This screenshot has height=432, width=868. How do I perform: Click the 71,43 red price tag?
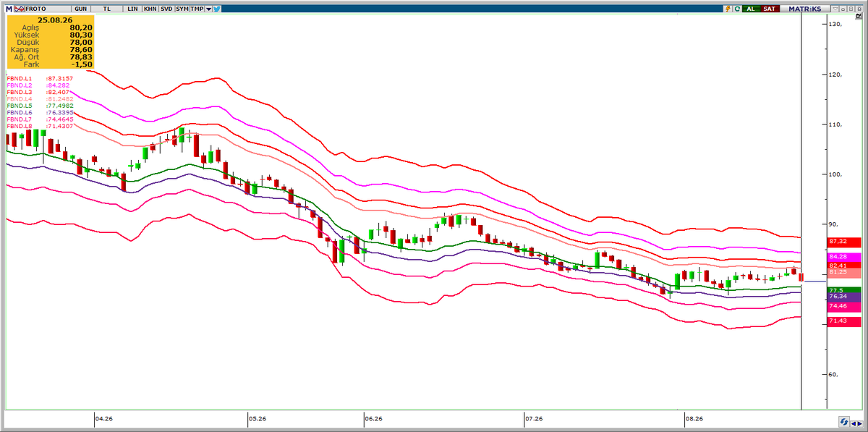(x=843, y=321)
